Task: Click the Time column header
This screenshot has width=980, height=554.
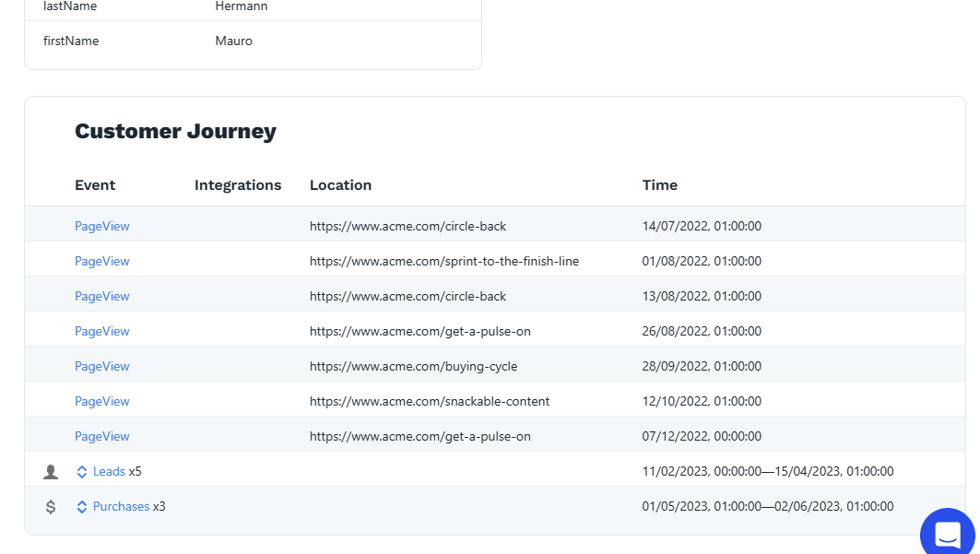Action: (659, 184)
